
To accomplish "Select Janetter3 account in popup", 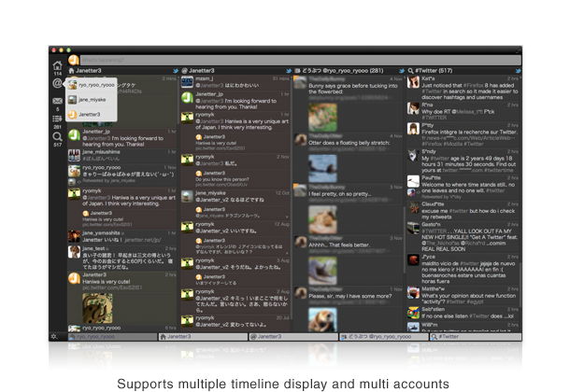I will pos(92,114).
